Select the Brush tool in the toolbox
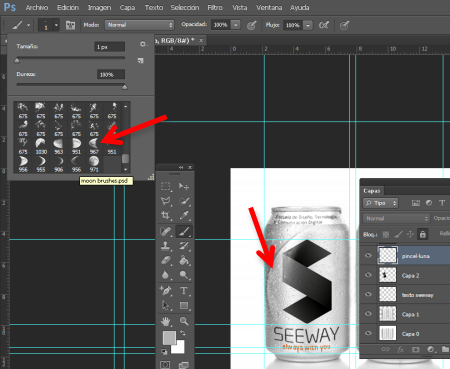450x369 pixels. [184, 231]
